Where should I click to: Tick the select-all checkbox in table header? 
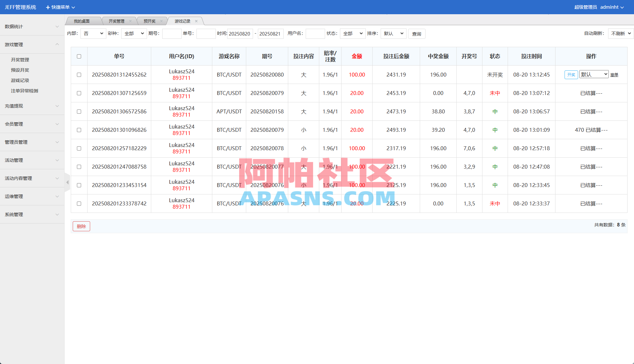[x=79, y=57]
